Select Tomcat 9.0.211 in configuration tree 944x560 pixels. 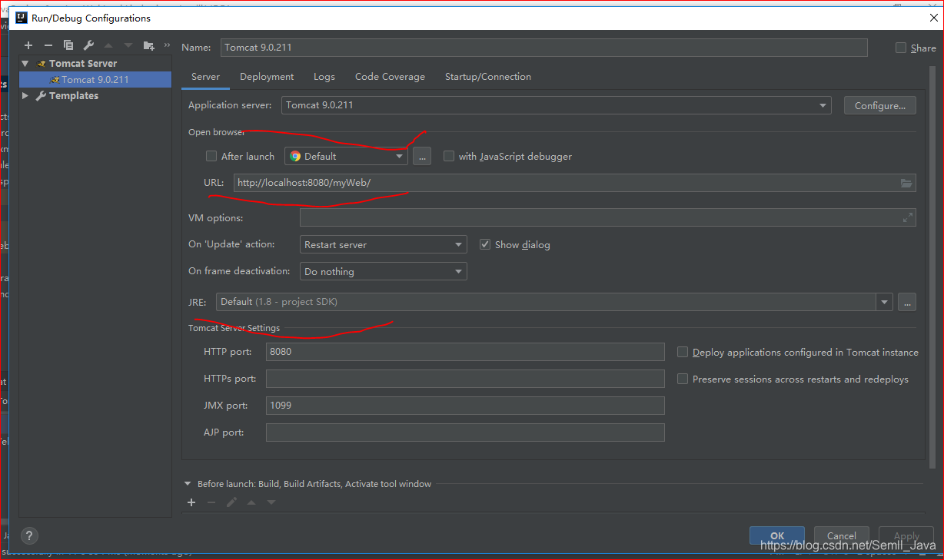(95, 79)
